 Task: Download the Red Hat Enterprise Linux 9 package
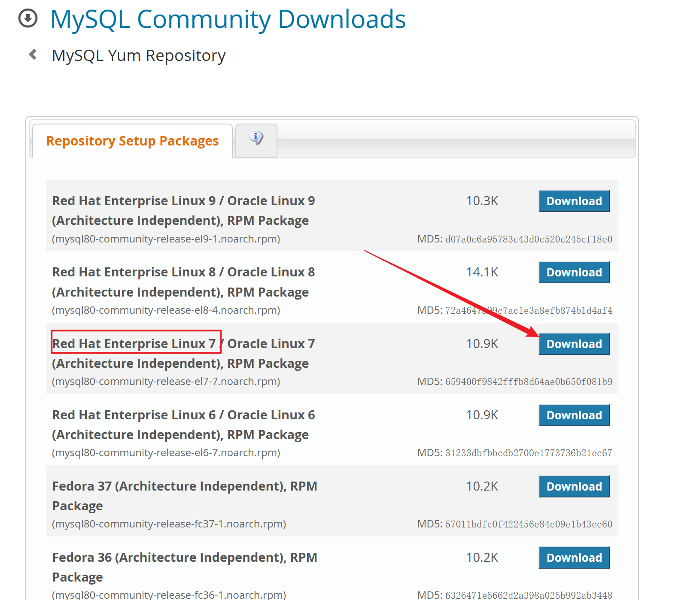(574, 201)
